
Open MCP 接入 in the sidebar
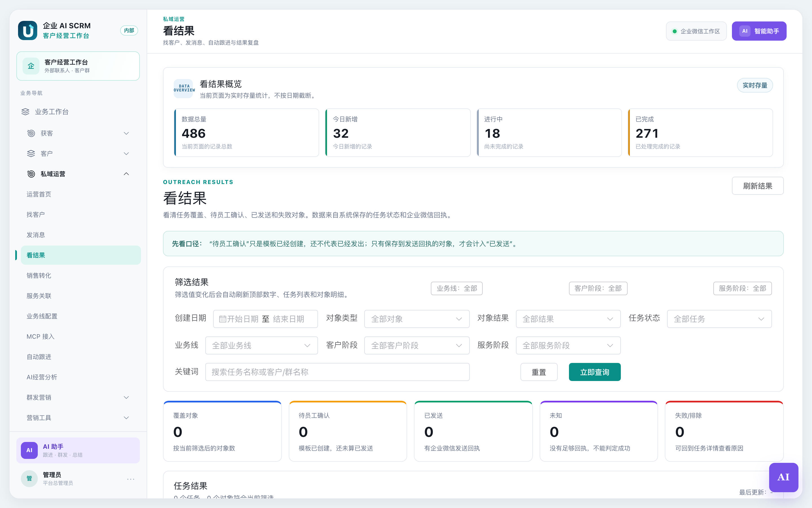click(x=81, y=336)
